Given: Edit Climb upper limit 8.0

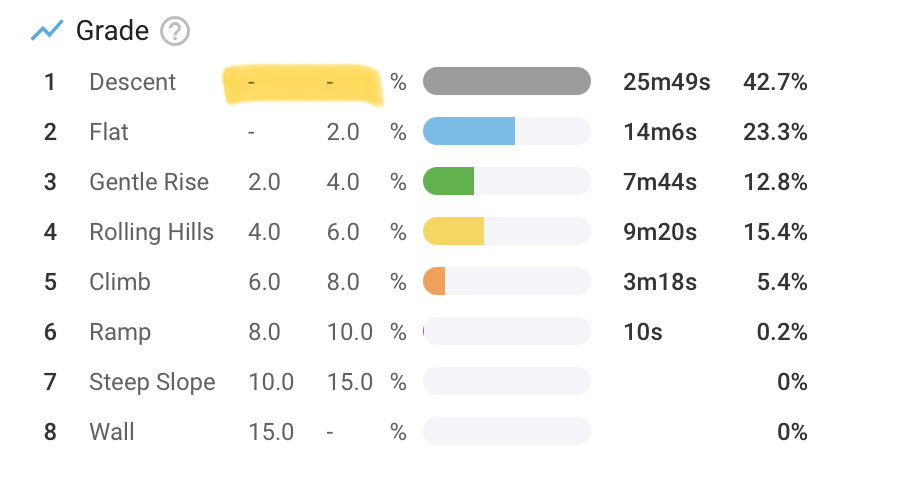Looking at the screenshot, I should (343, 282).
